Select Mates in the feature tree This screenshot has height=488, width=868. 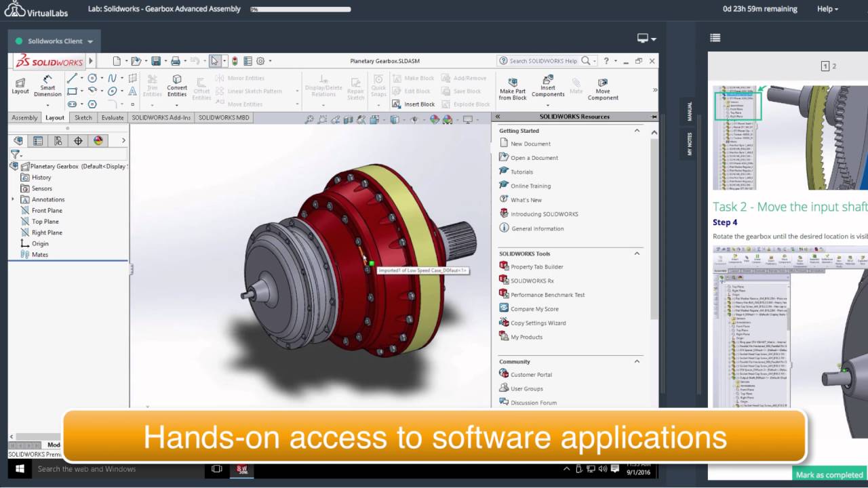pos(40,255)
